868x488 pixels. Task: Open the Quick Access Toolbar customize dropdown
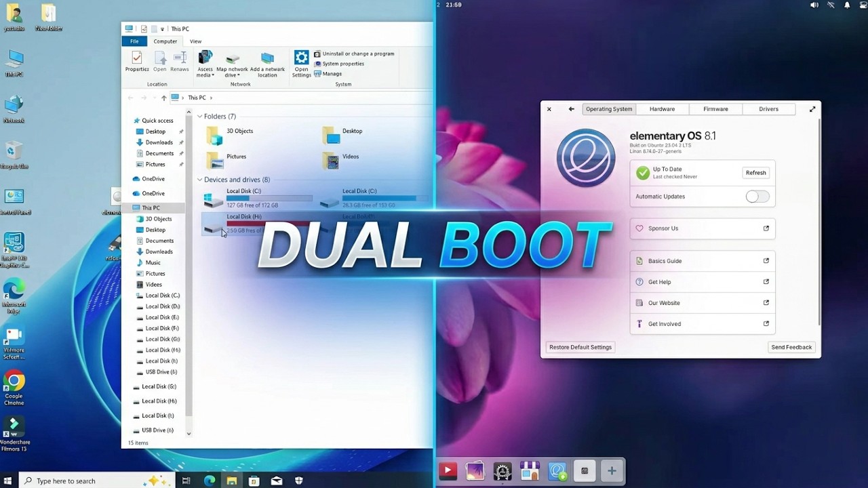[163, 29]
